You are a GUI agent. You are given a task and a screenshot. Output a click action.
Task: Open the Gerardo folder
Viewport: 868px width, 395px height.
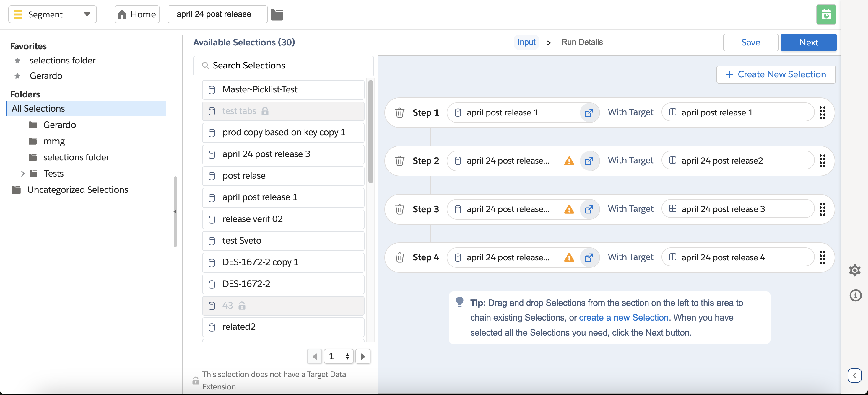coord(60,125)
